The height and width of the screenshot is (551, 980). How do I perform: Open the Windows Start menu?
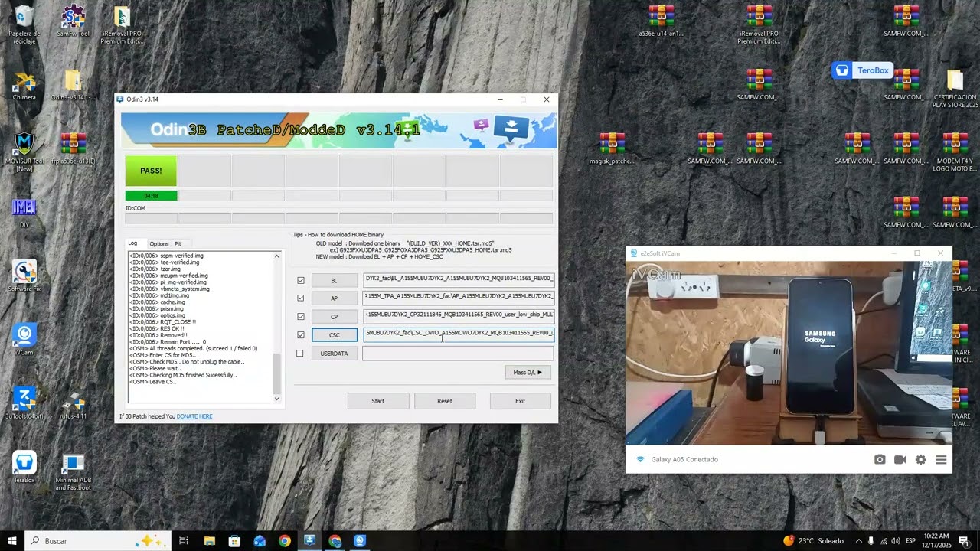point(12,541)
